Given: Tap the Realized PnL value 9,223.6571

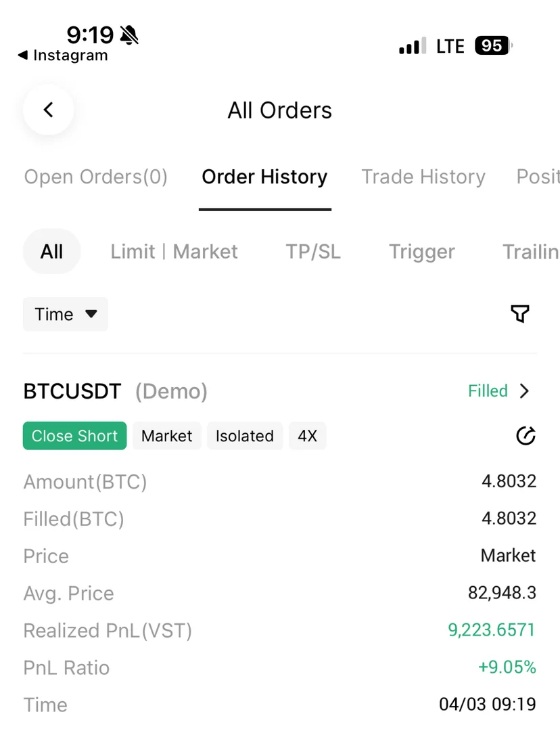Looking at the screenshot, I should [x=491, y=630].
